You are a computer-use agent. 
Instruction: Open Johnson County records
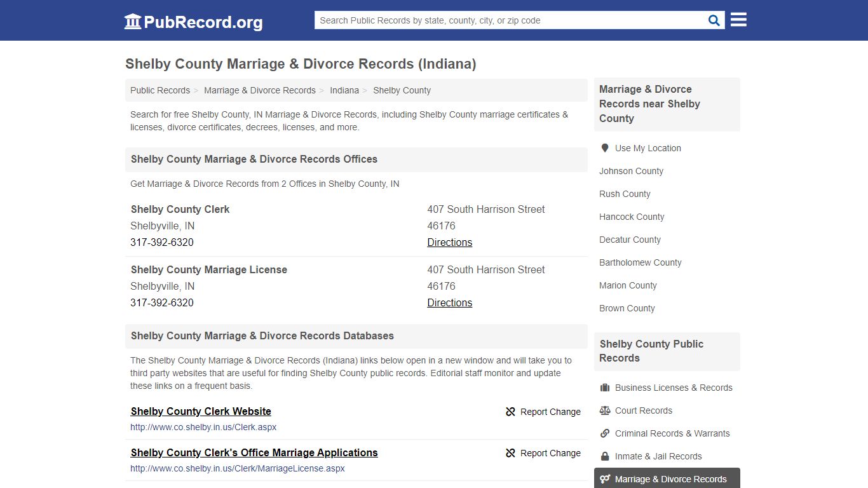pos(631,171)
